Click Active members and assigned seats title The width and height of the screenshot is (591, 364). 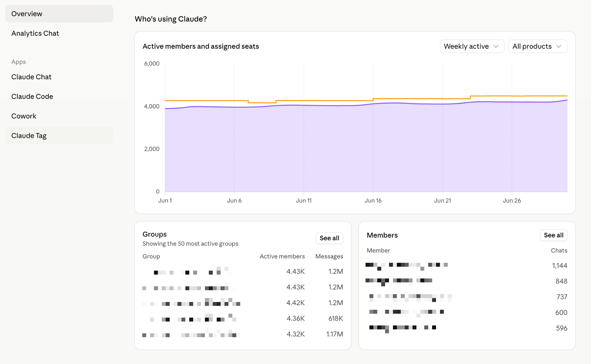click(201, 46)
